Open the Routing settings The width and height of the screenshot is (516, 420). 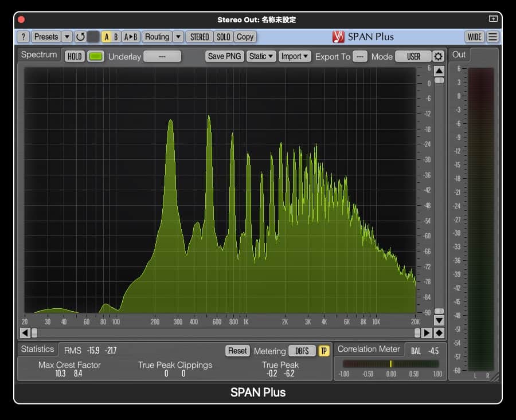click(157, 37)
